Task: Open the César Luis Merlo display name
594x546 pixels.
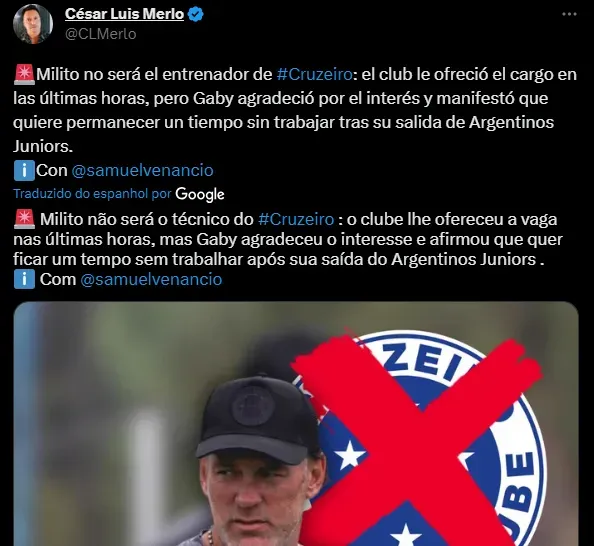Action: pyautogui.click(x=124, y=14)
